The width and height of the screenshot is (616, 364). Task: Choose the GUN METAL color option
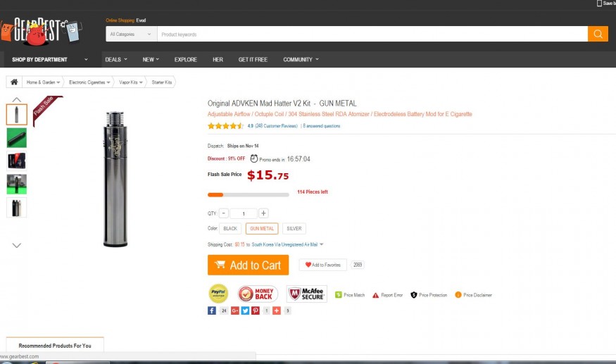coord(262,229)
